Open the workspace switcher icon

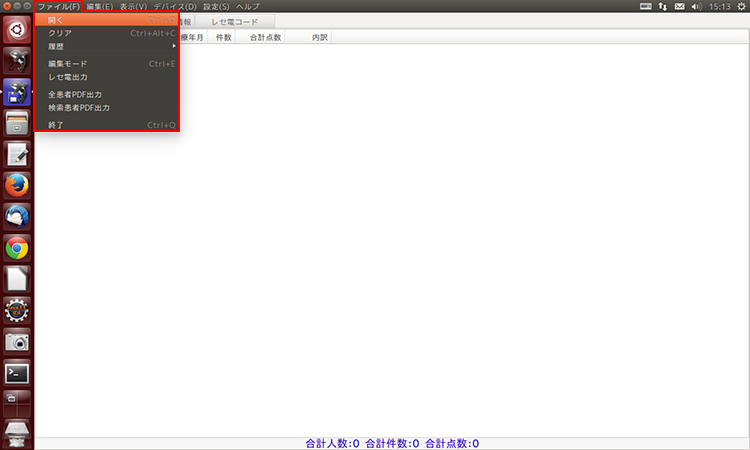point(17,404)
